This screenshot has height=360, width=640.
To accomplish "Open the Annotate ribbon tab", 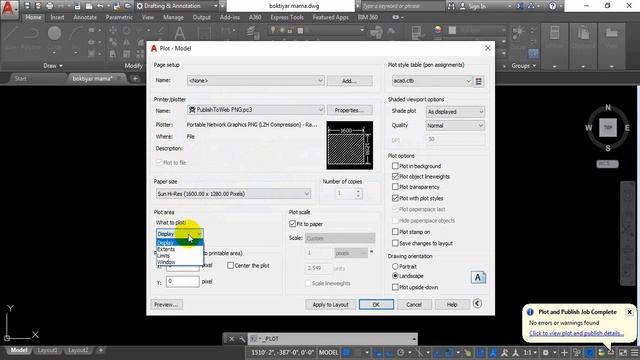I will pyautogui.click(x=85, y=18).
